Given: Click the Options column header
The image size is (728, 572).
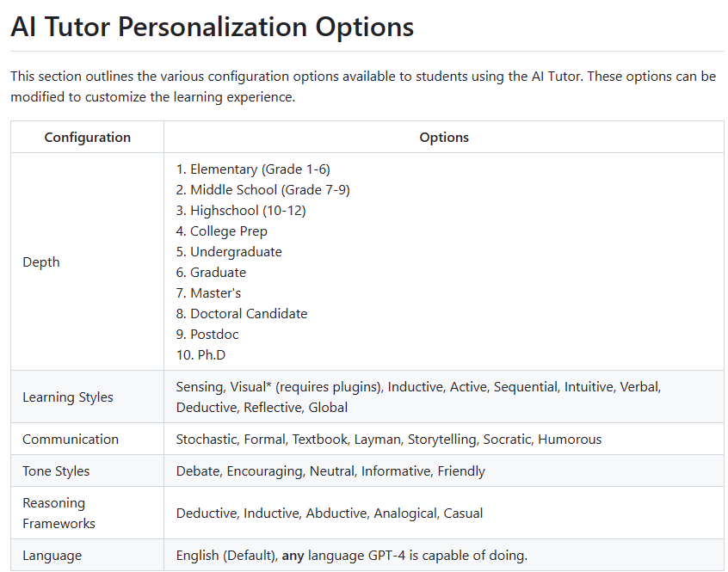Looking at the screenshot, I should point(444,138).
